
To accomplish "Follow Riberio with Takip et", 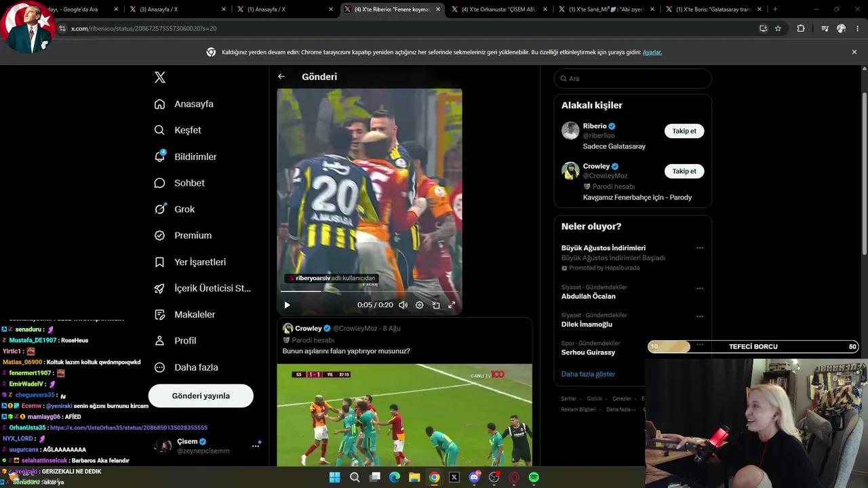I will tap(684, 131).
